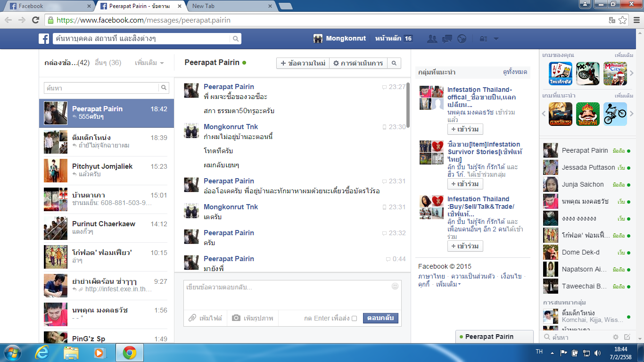Click the paperclip add file icon
Viewport: 644px width, 362px height.
pyautogui.click(x=192, y=318)
